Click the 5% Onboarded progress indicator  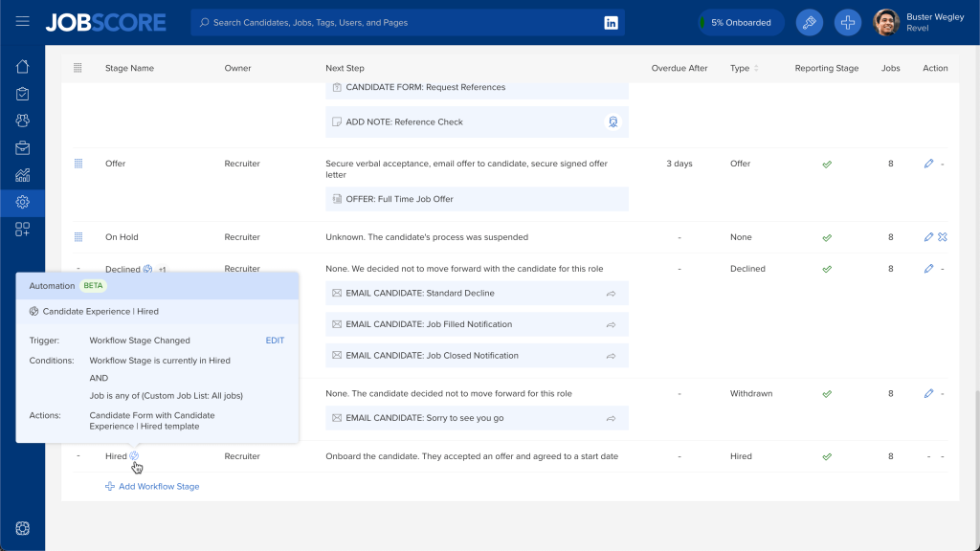coord(741,21)
